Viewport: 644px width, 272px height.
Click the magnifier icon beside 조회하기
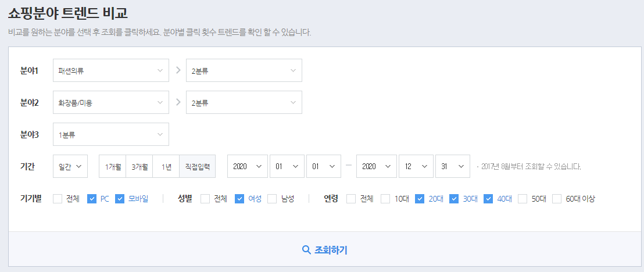tap(306, 250)
